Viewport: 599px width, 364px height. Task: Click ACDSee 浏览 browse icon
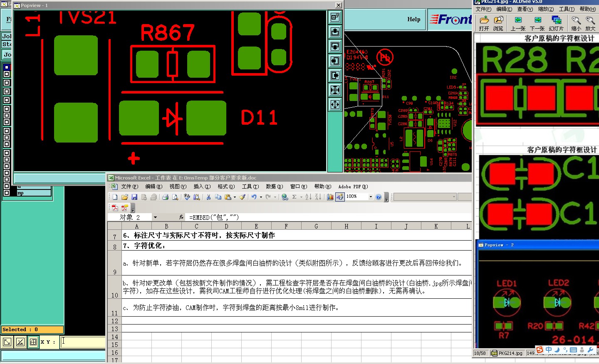tap(498, 23)
